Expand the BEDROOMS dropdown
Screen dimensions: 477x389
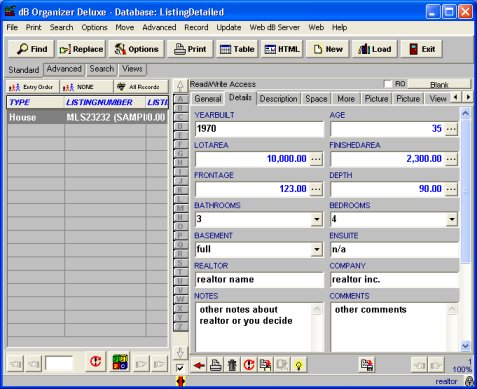(452, 219)
